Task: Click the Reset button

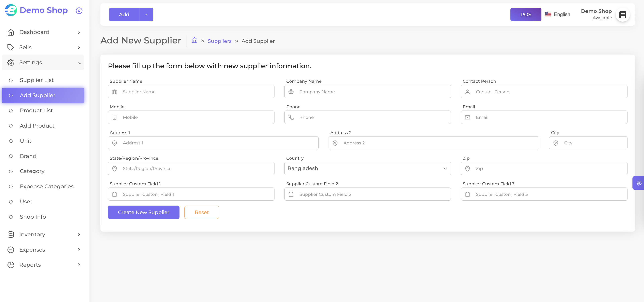Action: [x=202, y=212]
